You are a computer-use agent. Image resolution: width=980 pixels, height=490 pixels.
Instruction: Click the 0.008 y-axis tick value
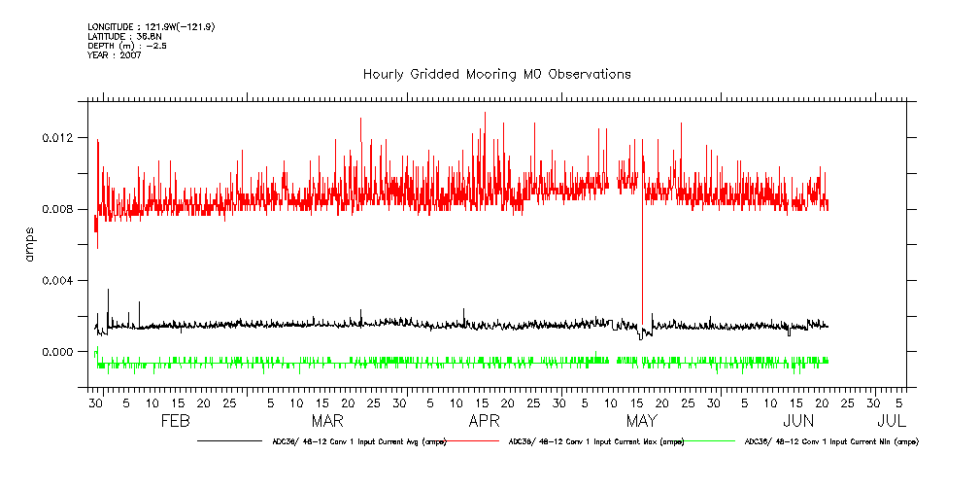click(56, 209)
